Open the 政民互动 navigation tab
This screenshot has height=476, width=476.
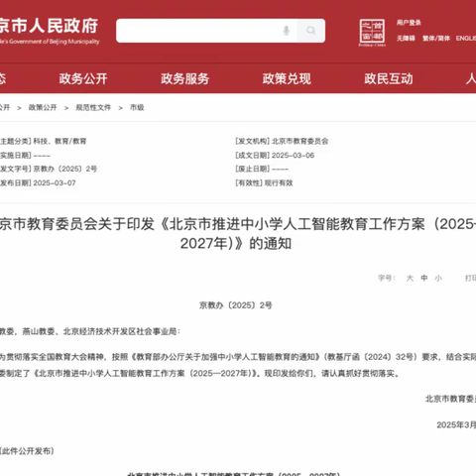click(389, 78)
